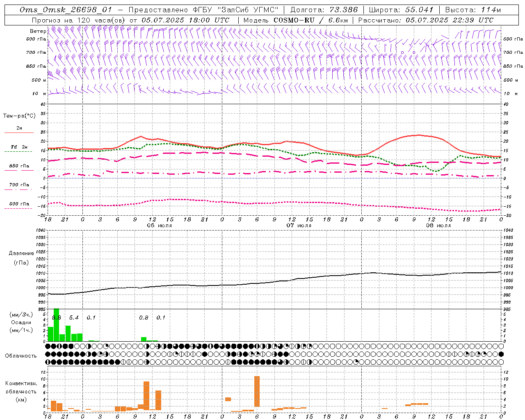Select the tallest orange convective cloud bar
525x420 pixels.
coord(257,391)
